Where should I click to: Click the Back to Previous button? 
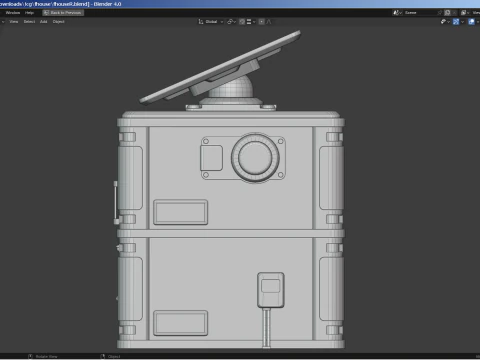pyautogui.click(x=63, y=13)
